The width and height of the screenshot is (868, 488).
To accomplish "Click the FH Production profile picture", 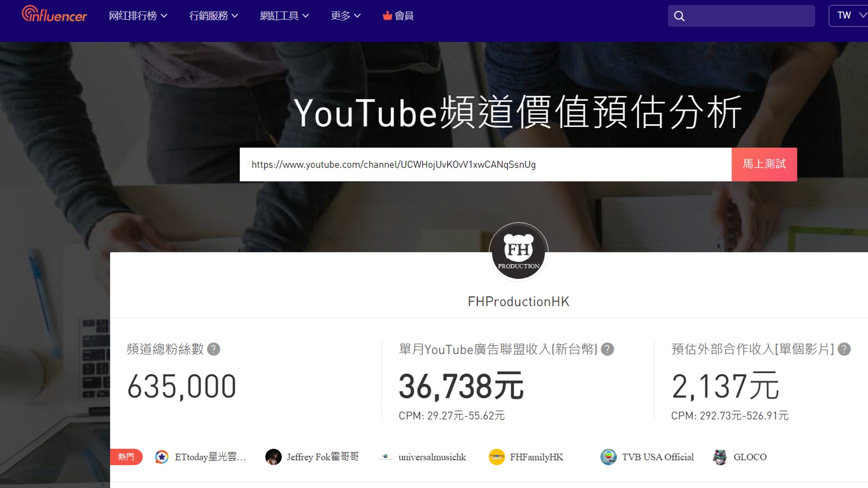I will [x=519, y=252].
